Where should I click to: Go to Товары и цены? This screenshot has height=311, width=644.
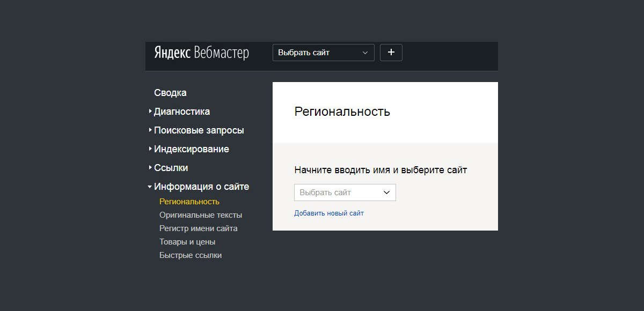coord(187,242)
